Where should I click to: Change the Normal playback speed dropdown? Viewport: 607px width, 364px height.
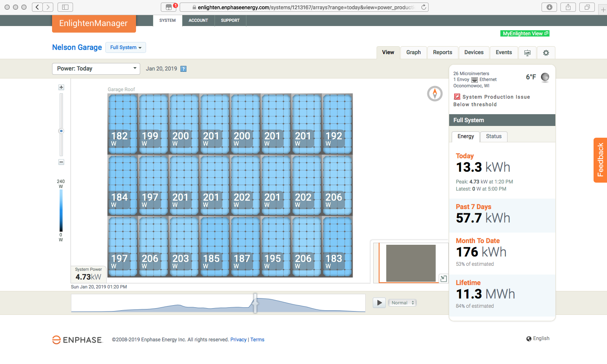[x=403, y=303]
